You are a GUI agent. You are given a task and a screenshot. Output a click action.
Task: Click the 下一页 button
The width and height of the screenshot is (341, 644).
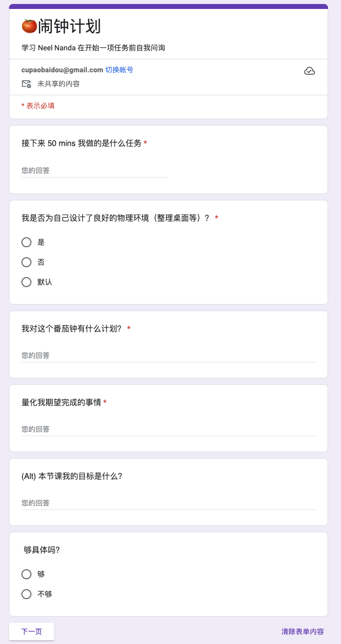tap(31, 632)
